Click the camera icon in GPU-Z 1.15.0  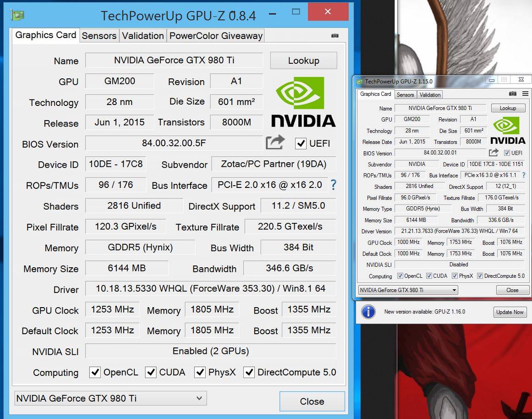click(x=513, y=94)
